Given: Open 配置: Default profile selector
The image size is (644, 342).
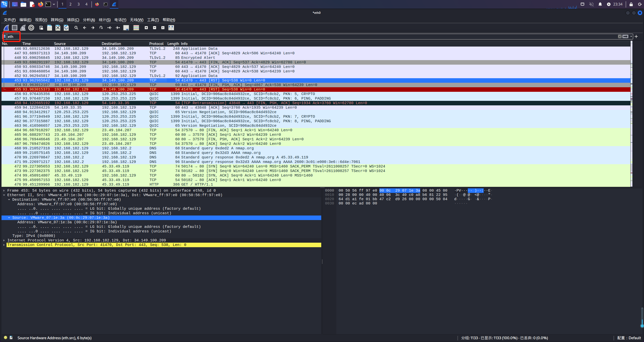Looking at the screenshot, I should coord(629,338).
